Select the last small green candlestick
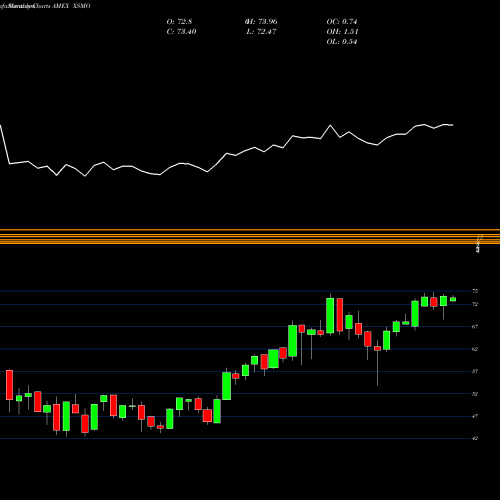 pyautogui.click(x=453, y=299)
